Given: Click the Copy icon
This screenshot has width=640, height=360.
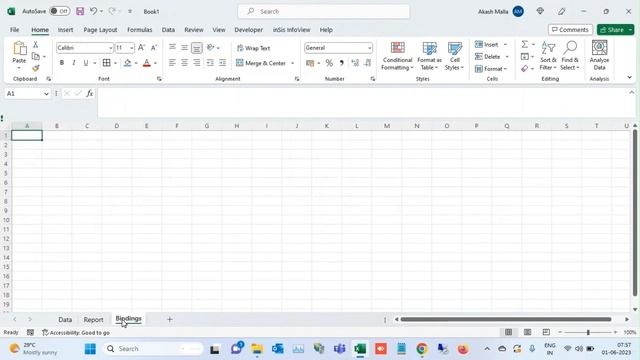Looking at the screenshot, I should 36,56.
